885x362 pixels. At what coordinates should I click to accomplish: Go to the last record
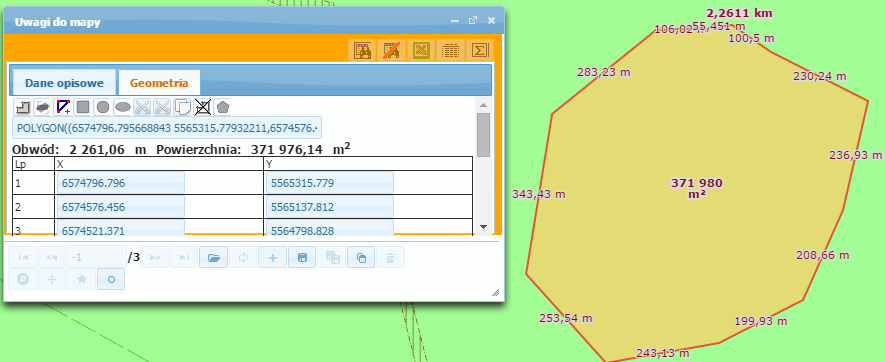point(185,258)
